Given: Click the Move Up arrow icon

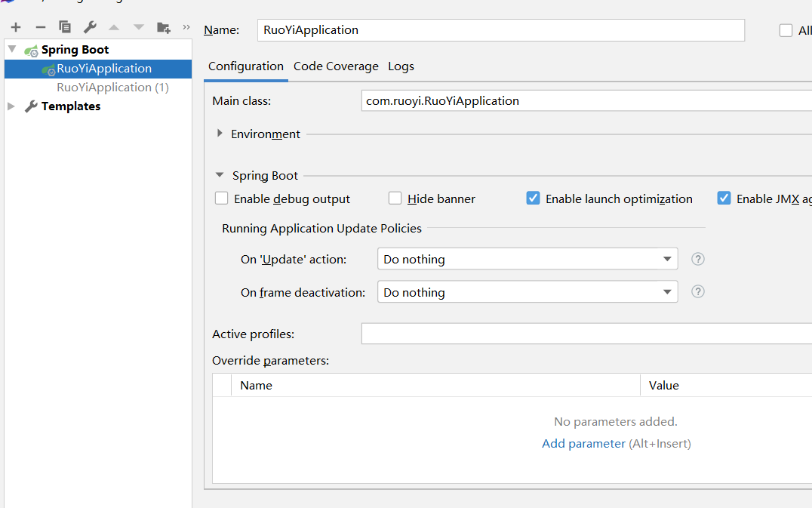Looking at the screenshot, I should 114,27.
